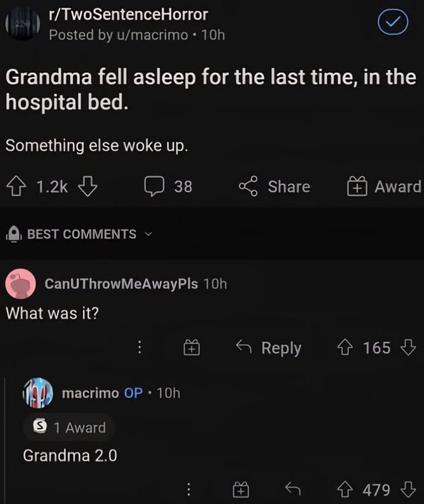Click the reply arrow under 'Grandma 2.0'
Image resolution: width=424 pixels, height=504 pixels.
coord(293,488)
